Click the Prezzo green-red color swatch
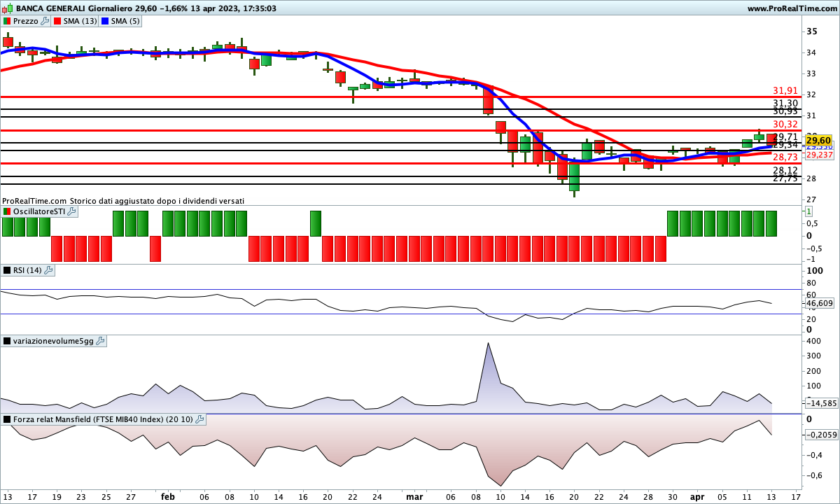The image size is (840, 504). click(7, 21)
